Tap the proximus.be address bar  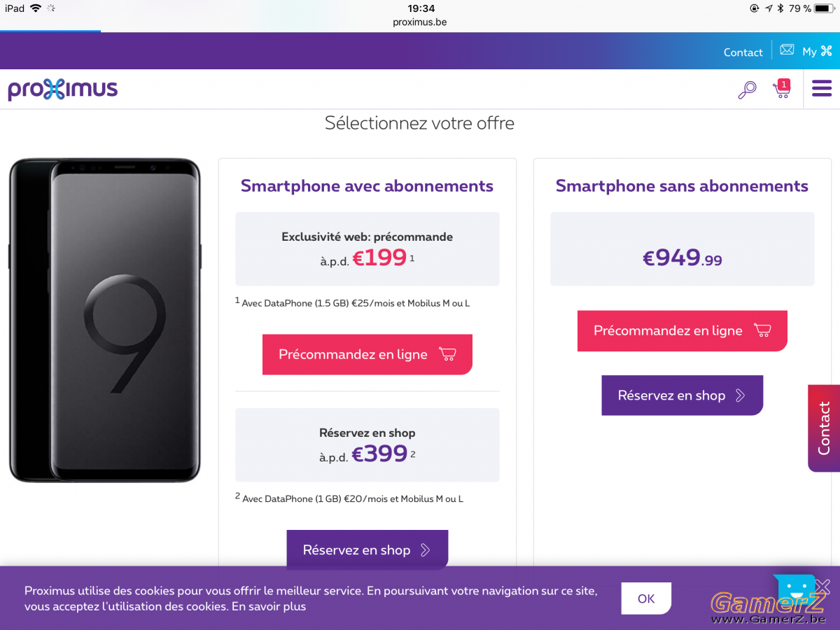click(420, 22)
